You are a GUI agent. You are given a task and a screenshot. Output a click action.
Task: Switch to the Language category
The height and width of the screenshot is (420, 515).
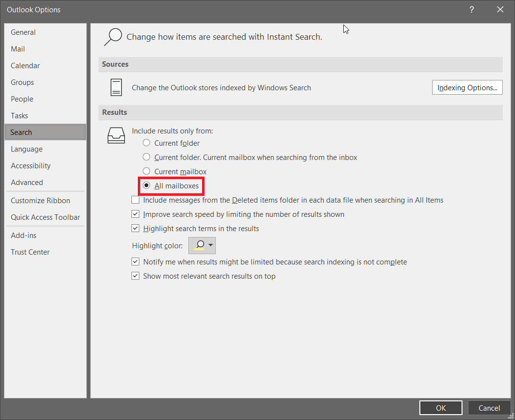(x=45, y=149)
